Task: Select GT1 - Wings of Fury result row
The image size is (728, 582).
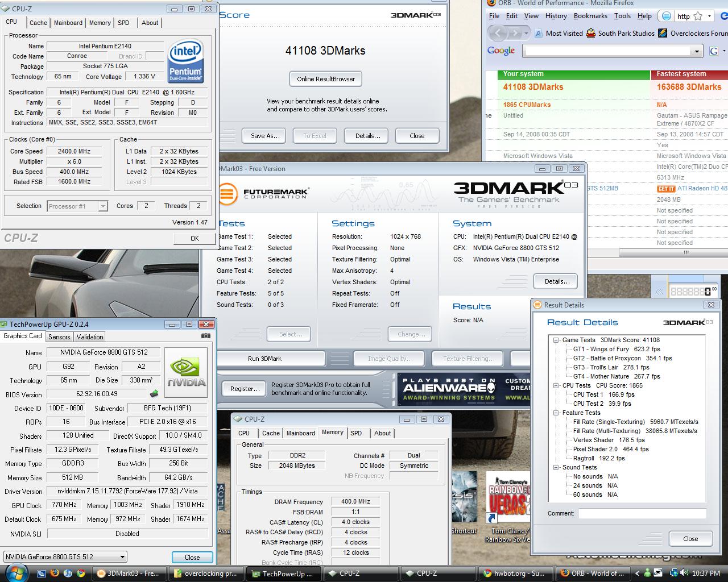Action: point(617,349)
